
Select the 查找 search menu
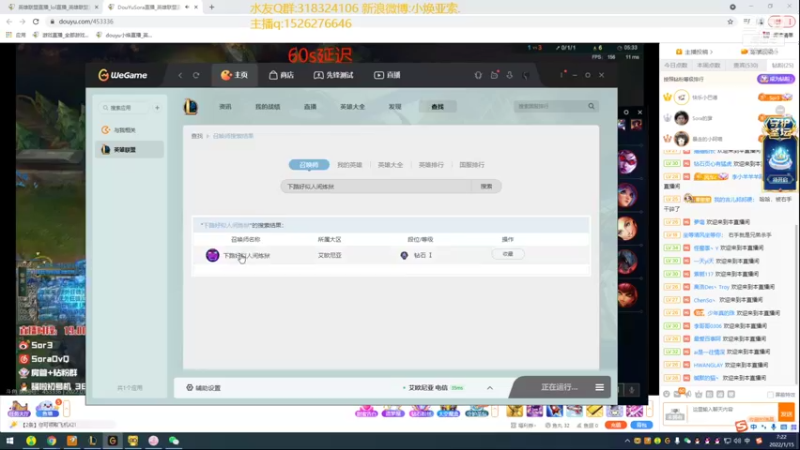pos(437,107)
